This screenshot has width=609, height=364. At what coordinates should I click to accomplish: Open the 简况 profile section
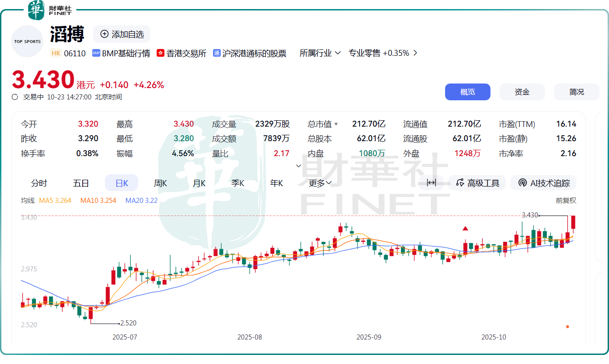pos(576,92)
